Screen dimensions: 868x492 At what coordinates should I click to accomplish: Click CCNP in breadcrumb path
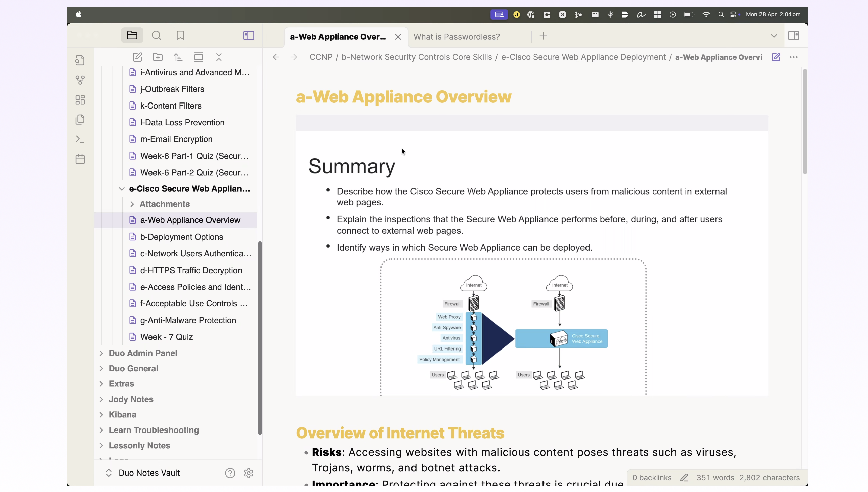point(321,57)
